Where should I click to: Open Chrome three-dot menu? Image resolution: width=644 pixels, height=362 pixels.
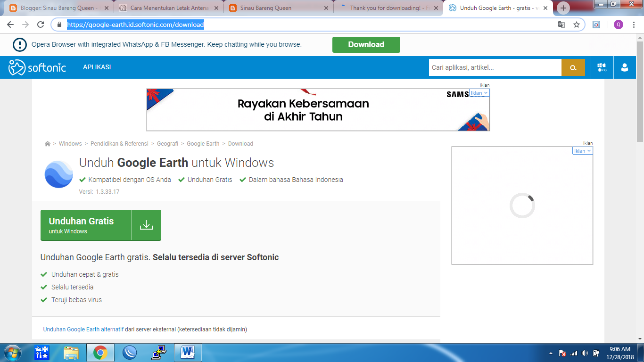coord(634,25)
